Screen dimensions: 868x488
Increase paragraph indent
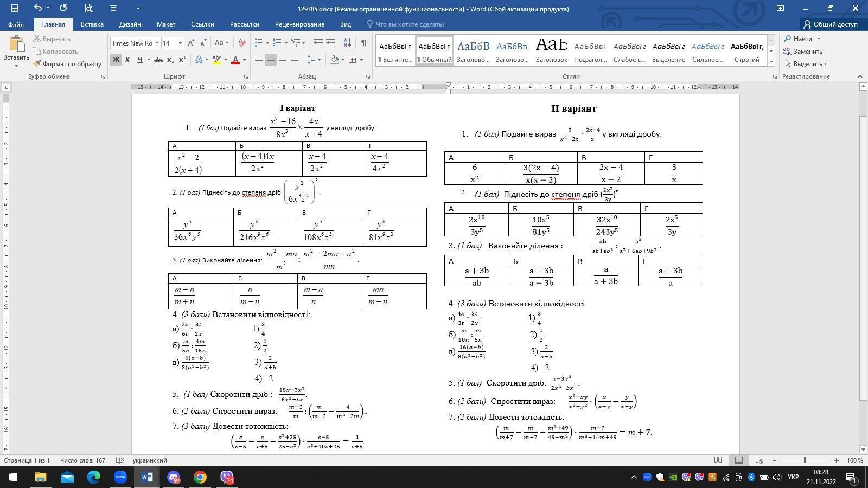(330, 43)
